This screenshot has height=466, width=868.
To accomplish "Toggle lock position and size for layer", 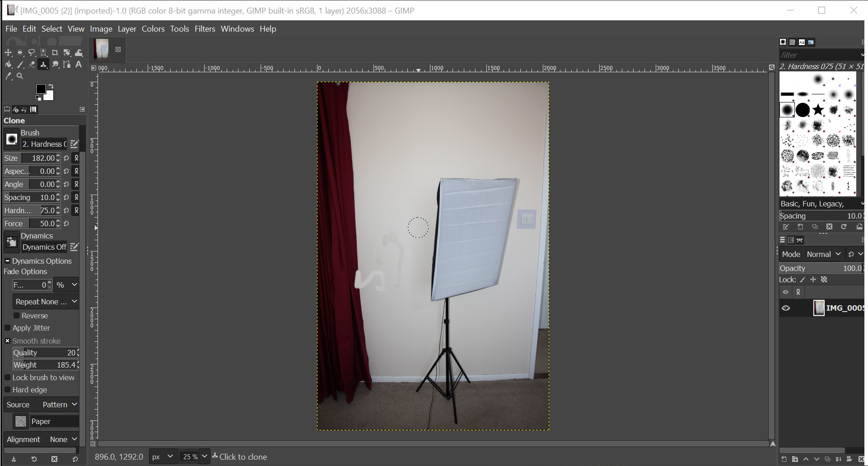I will (x=813, y=280).
